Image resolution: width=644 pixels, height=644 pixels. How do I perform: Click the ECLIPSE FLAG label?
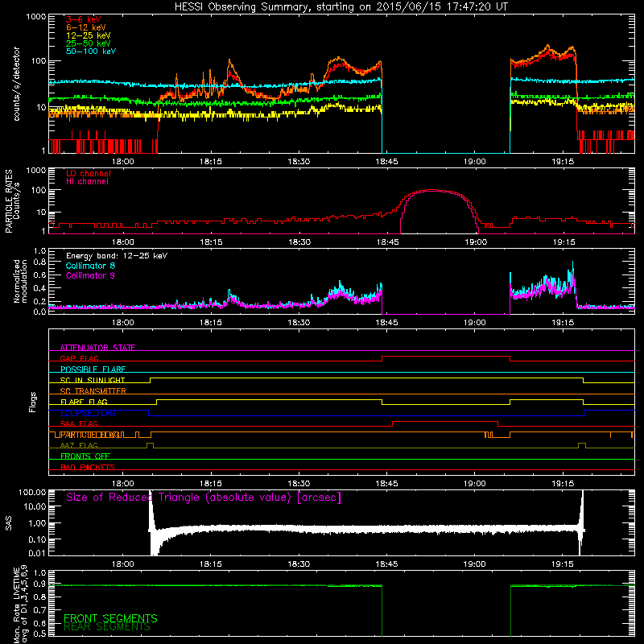click(x=88, y=413)
